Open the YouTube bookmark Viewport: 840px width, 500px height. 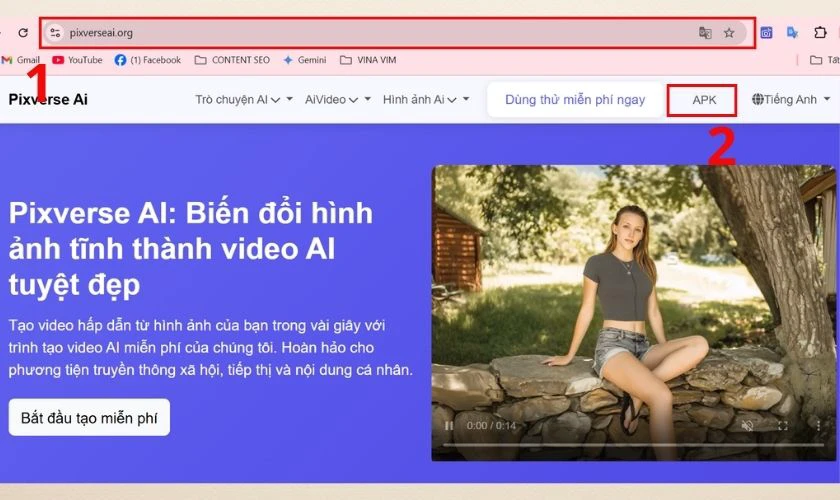tap(77, 60)
